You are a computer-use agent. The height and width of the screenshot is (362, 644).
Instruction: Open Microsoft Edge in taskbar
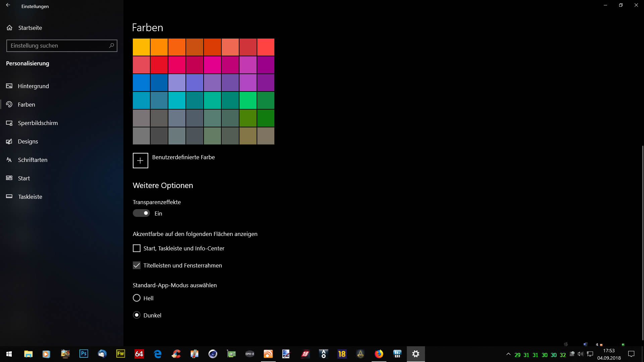coord(157,354)
